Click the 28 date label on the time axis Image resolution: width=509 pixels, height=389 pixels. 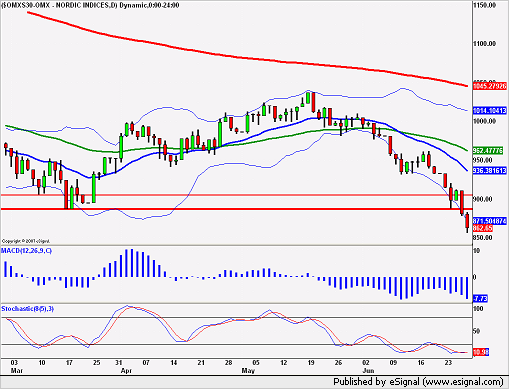[x=228, y=363]
